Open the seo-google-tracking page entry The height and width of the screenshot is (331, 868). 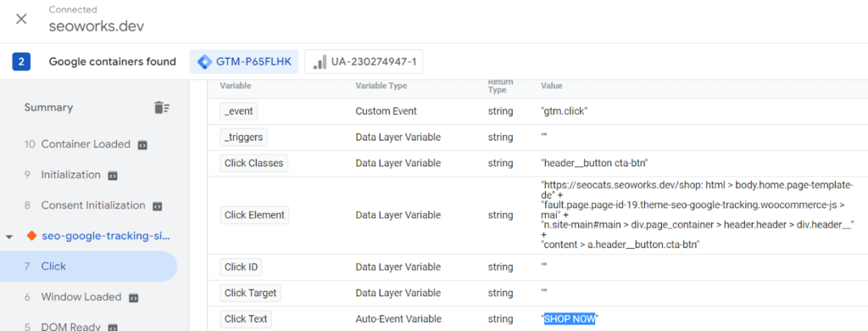(106, 236)
